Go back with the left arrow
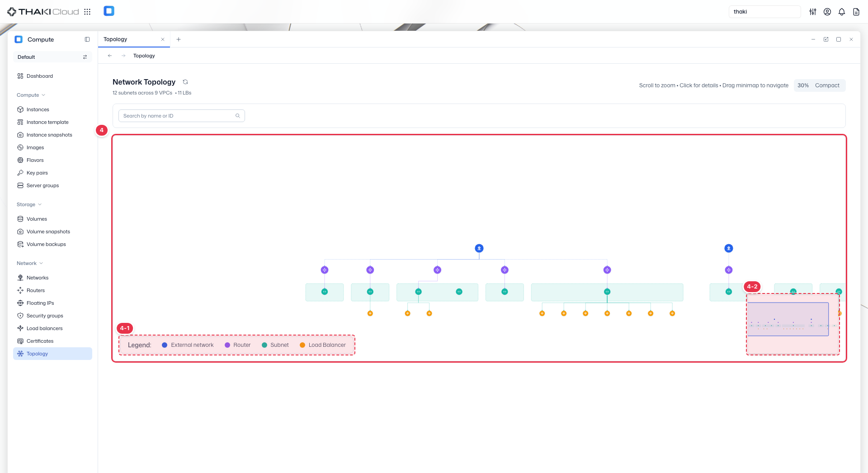868x473 pixels. [110, 56]
